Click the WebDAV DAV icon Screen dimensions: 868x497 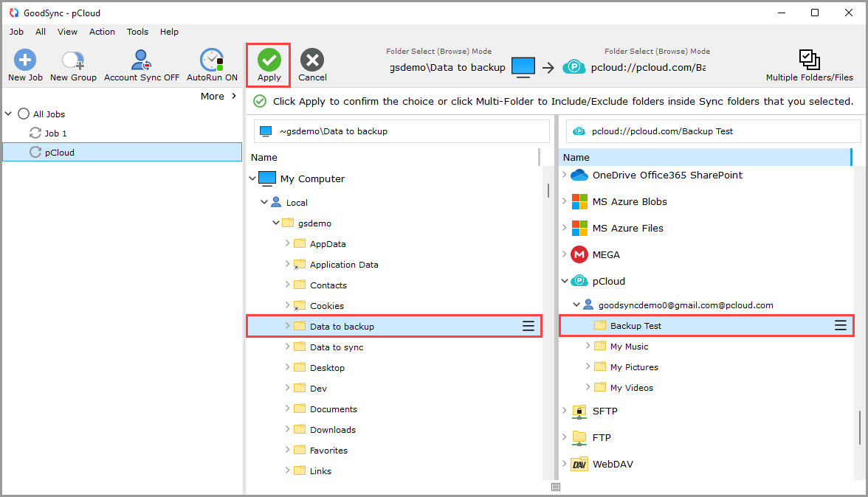pos(579,465)
